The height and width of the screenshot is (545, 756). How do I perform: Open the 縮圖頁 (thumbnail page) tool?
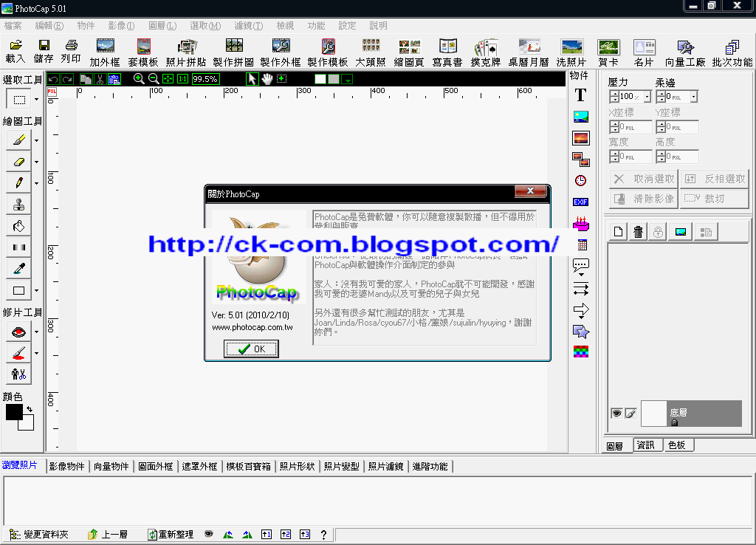409,52
